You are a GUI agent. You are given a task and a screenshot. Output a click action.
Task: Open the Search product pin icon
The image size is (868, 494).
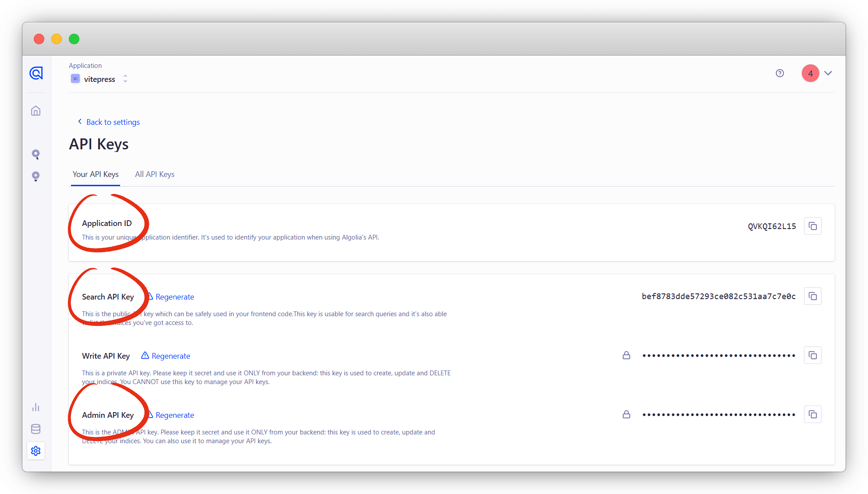pos(36,154)
